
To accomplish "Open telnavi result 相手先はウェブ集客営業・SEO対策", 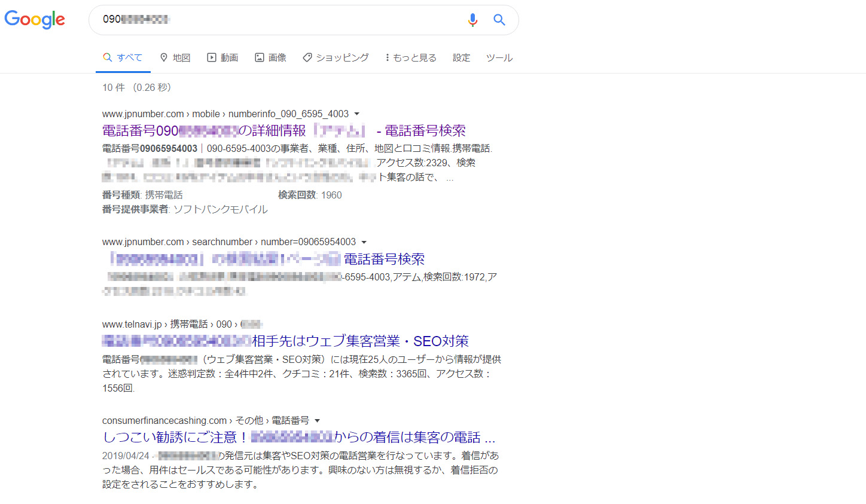I will pyautogui.click(x=285, y=341).
